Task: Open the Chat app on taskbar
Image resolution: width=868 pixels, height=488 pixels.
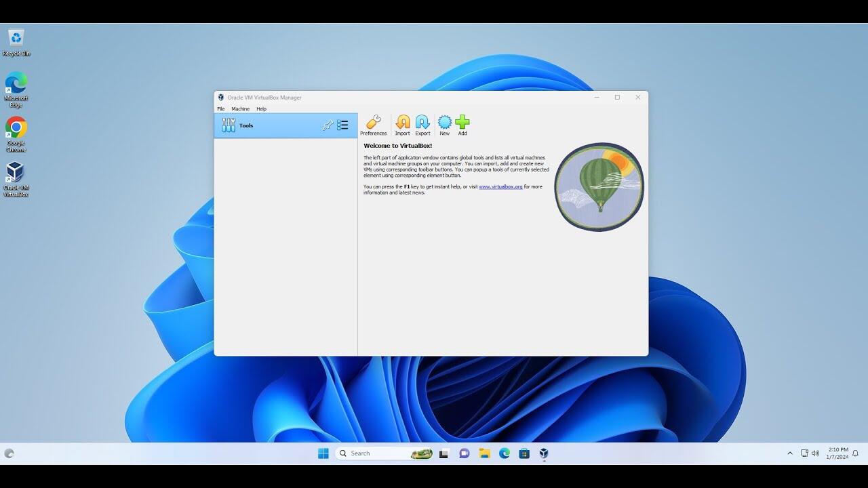Action: tap(465, 453)
